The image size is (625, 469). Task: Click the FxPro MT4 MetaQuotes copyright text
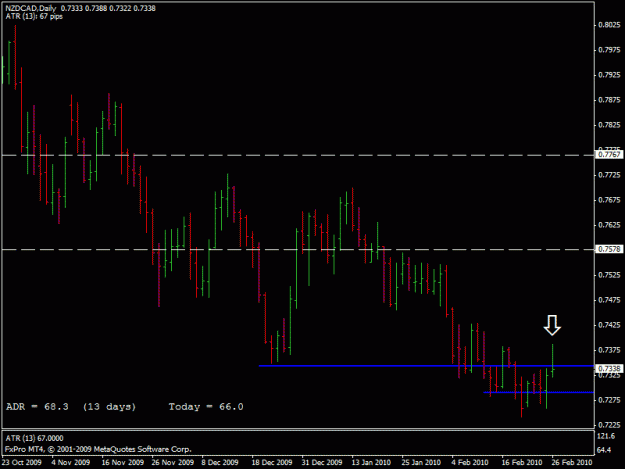point(98,449)
